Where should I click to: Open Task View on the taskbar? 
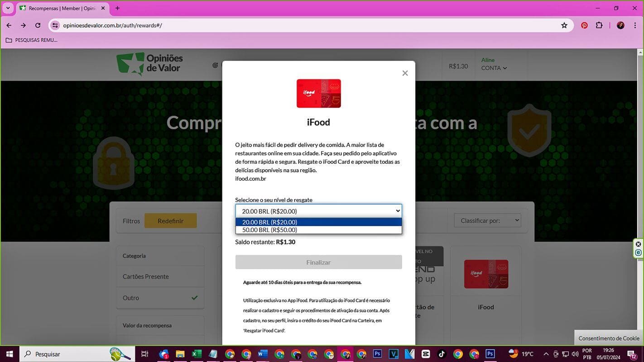pos(145,354)
